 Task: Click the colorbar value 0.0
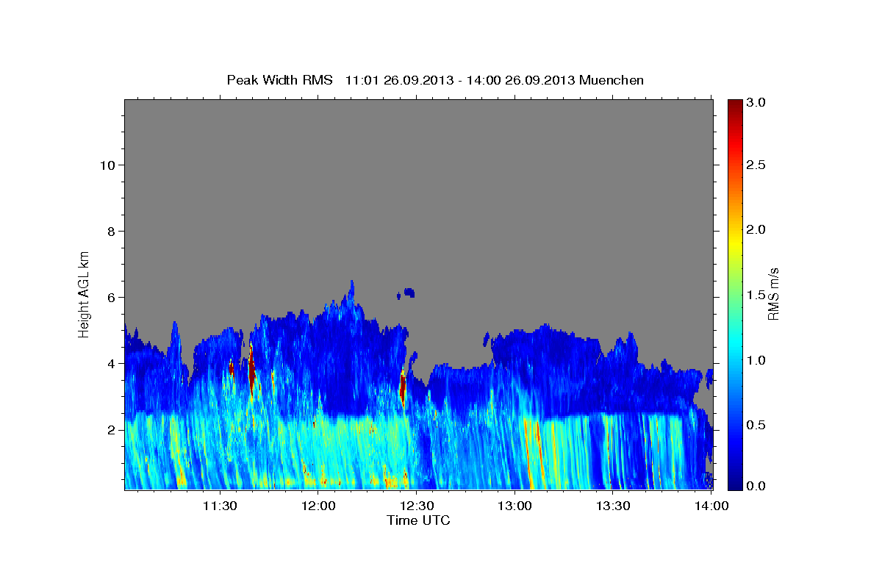tap(758, 486)
